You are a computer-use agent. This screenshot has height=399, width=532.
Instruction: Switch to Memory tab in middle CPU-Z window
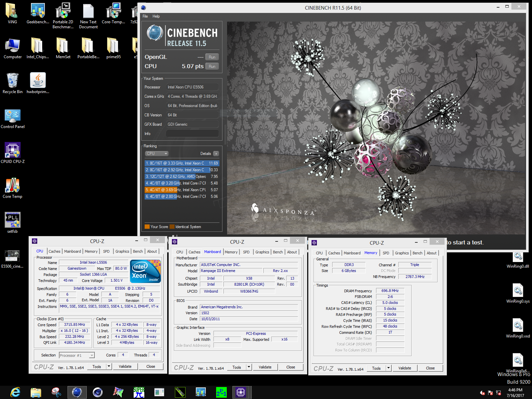pos(231,252)
